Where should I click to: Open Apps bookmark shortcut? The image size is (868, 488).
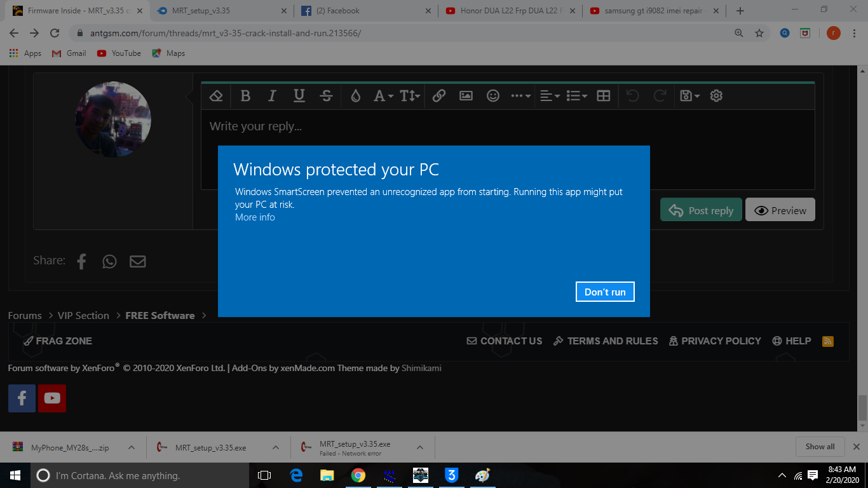pyautogui.click(x=25, y=53)
